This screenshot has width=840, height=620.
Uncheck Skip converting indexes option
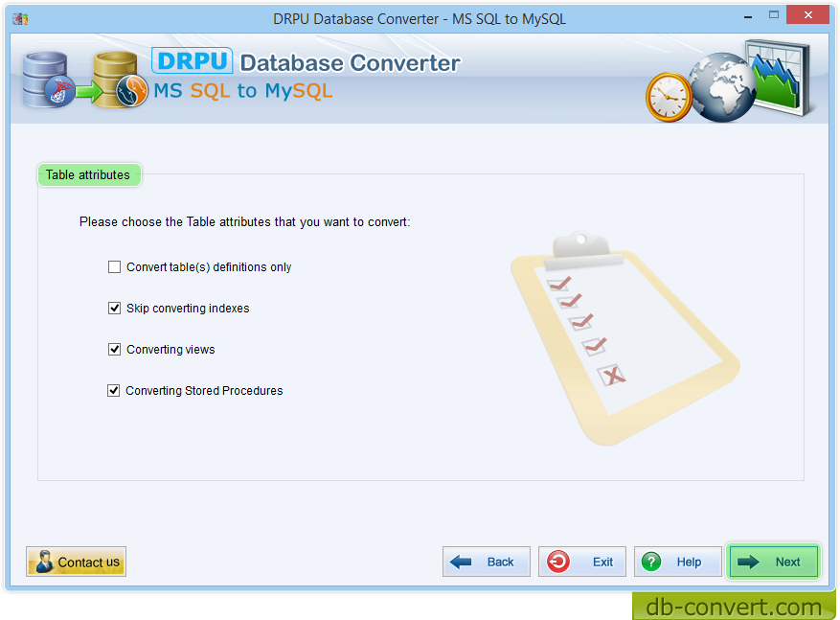(114, 309)
